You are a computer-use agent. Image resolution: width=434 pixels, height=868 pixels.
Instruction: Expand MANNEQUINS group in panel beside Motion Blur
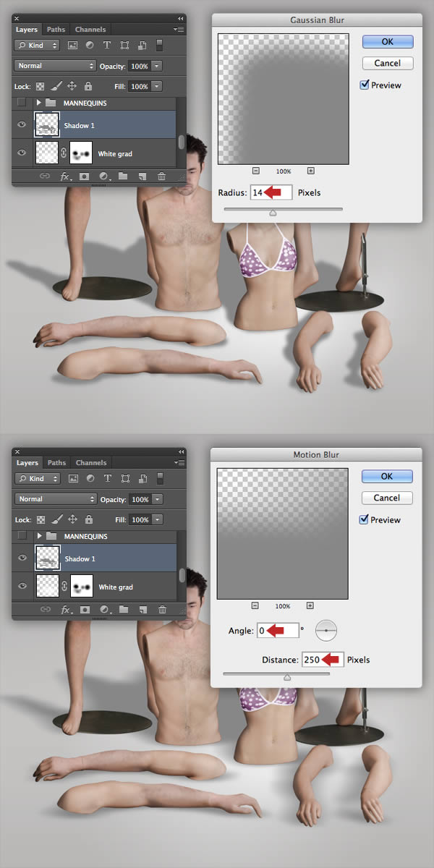[39, 536]
